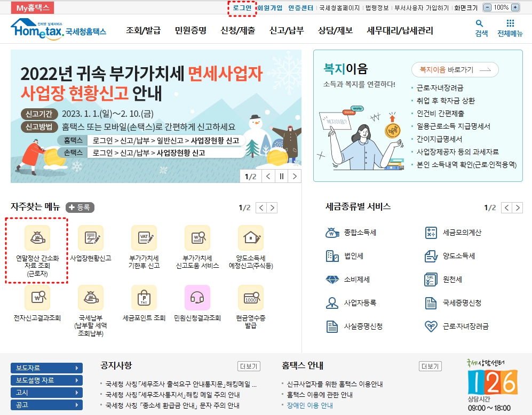
Task: Open the 전자신고결과조회 icon
Action: [x=37, y=298]
